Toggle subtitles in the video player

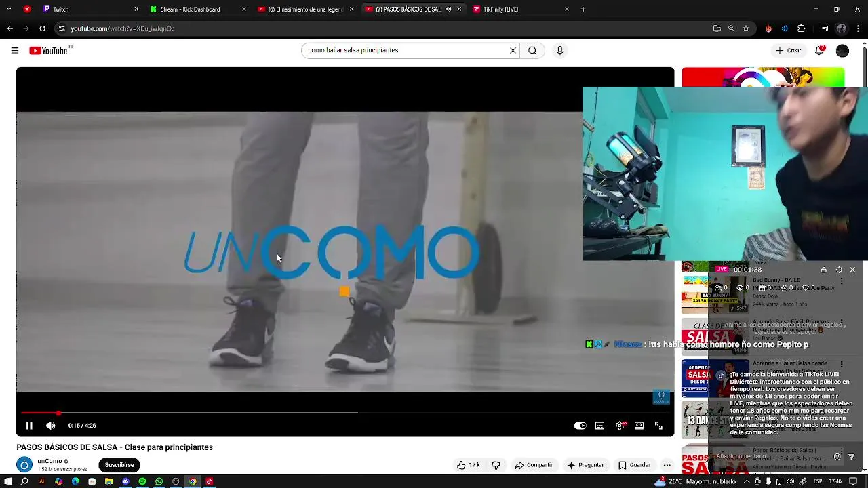click(x=599, y=426)
